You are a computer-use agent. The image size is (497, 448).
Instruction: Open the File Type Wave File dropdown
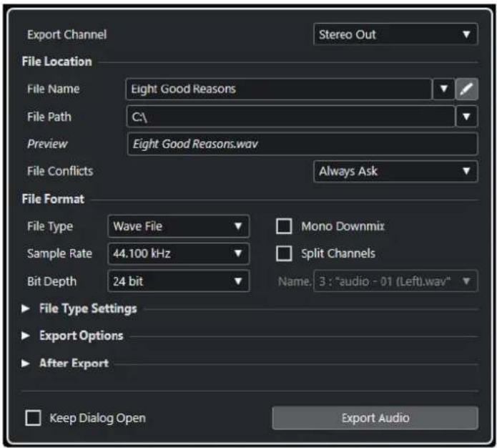(x=179, y=226)
